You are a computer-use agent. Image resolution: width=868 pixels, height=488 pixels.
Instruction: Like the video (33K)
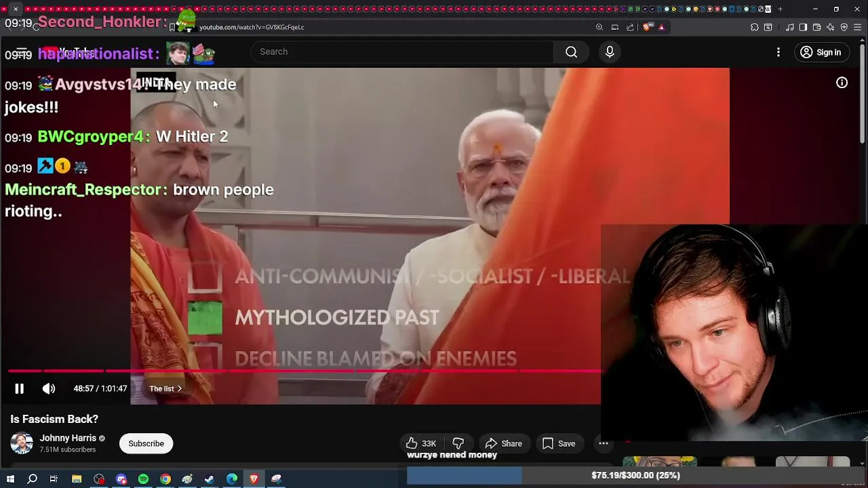(421, 443)
